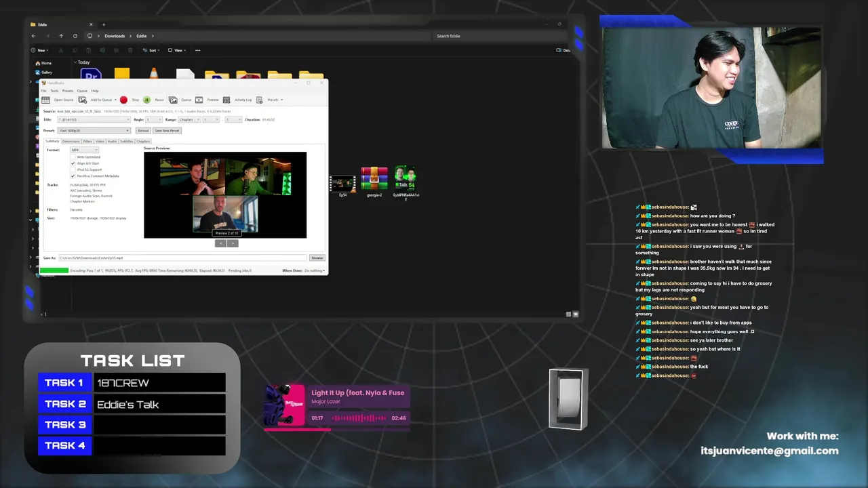Click the Open Source film icon in HandBrake
Image resolution: width=868 pixels, height=488 pixels.
point(45,100)
